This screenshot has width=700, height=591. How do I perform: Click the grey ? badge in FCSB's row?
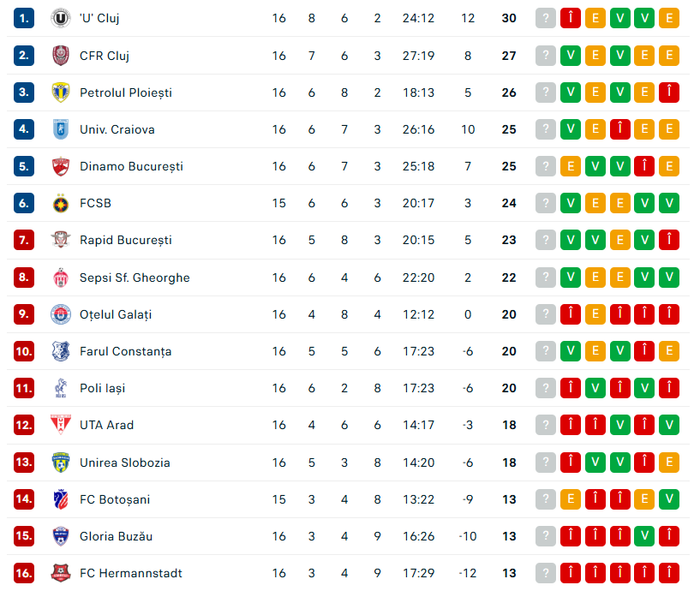coord(546,203)
